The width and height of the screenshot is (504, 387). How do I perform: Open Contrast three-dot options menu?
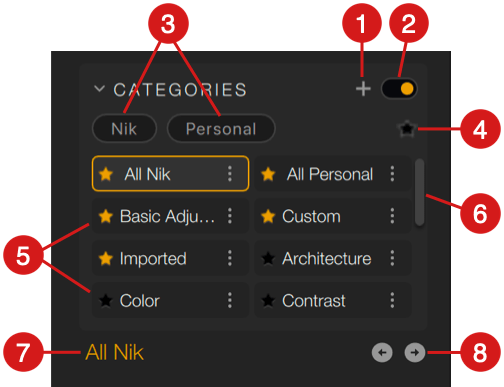(392, 300)
